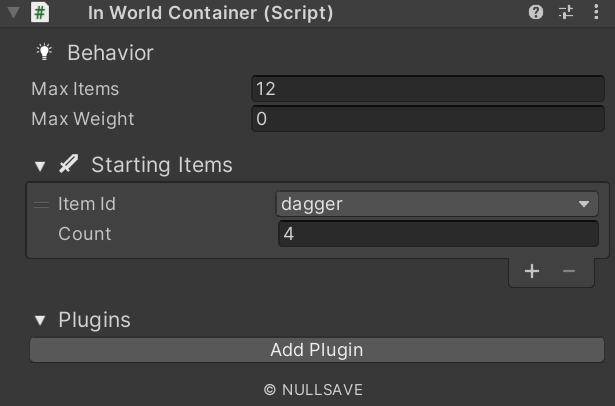
Task: Grab the drag handle of the dagger item
Action: (x=41, y=204)
